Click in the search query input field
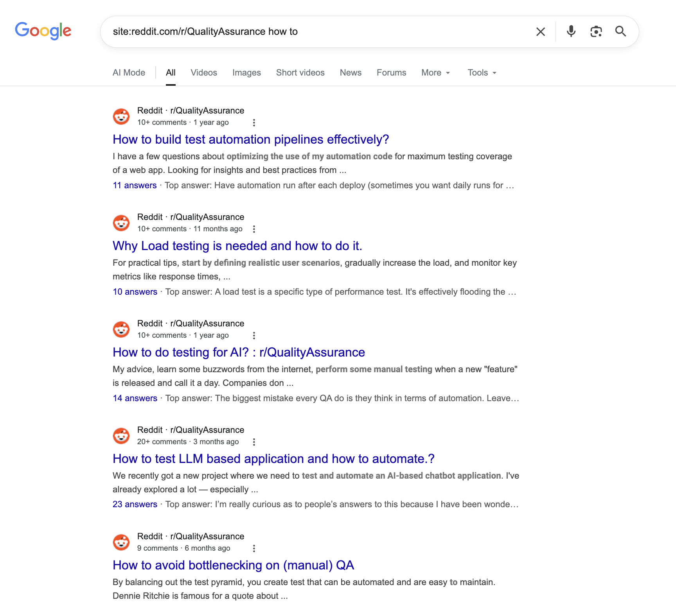Image resolution: width=676 pixels, height=616 pixels. coord(313,32)
